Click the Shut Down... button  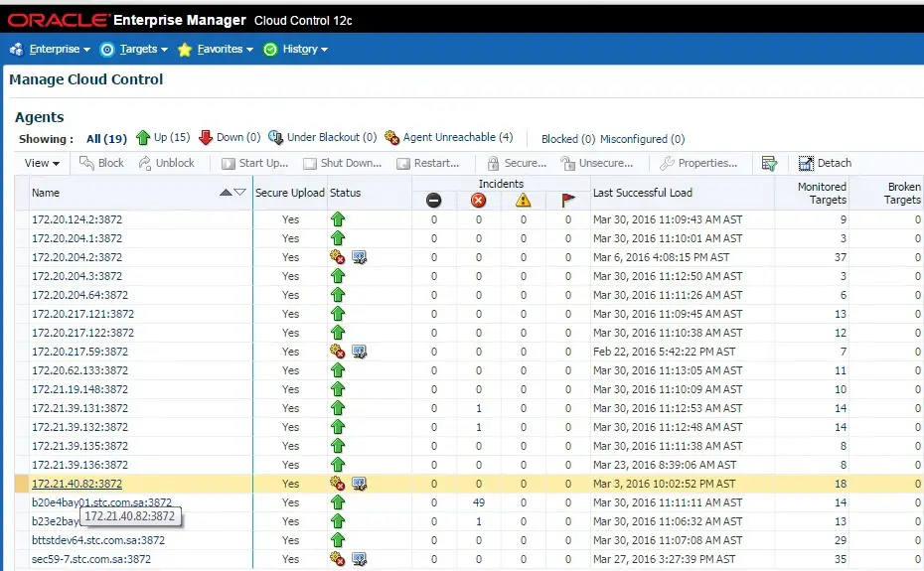pos(343,163)
